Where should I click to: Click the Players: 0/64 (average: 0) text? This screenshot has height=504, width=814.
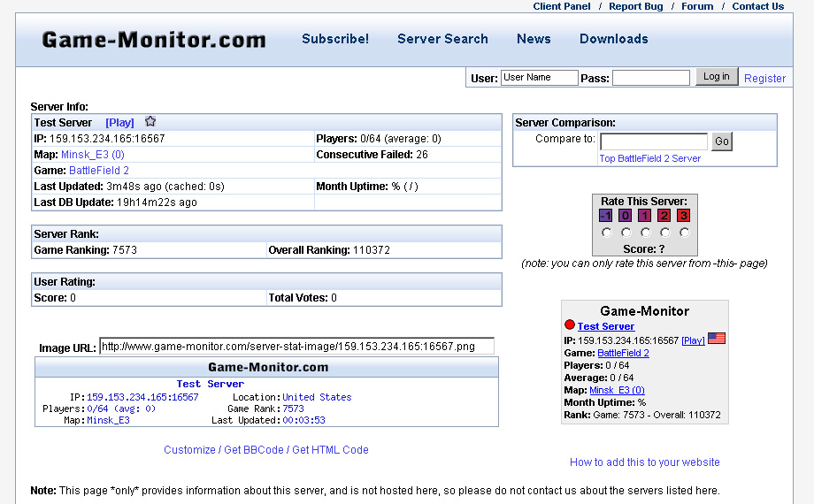pyautogui.click(x=379, y=139)
